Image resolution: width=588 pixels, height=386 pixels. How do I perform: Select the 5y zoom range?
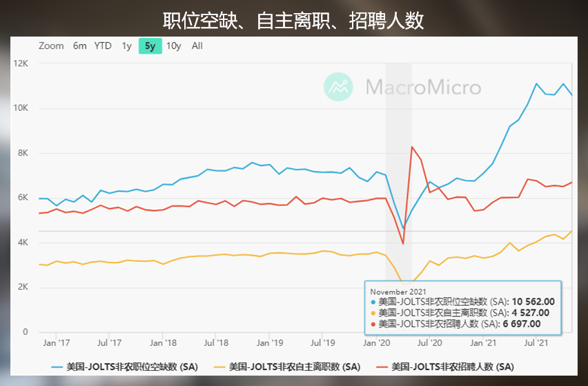point(150,46)
